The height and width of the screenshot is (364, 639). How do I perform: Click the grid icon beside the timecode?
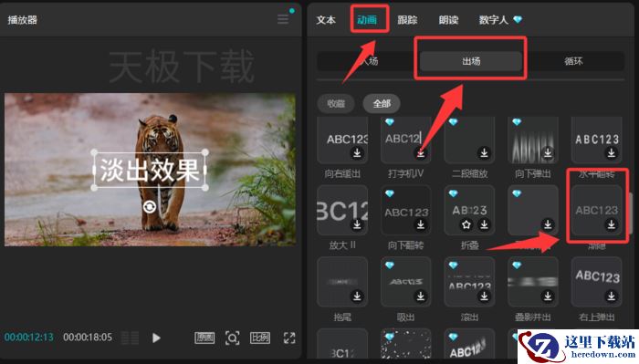[x=131, y=338]
